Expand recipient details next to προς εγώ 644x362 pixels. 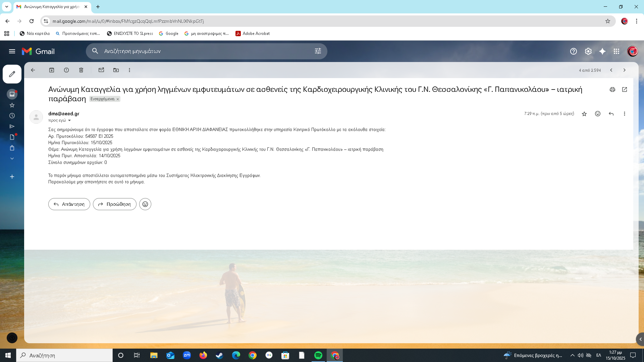tap(69, 120)
